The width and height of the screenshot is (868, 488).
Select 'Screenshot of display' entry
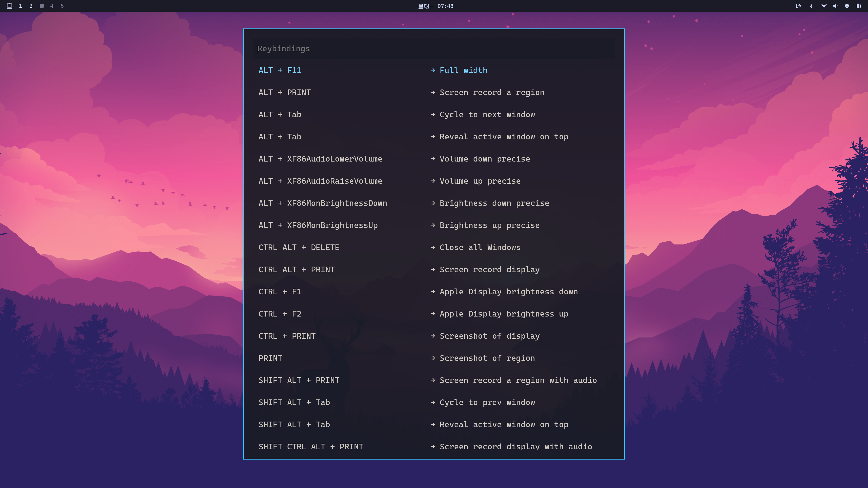click(x=434, y=336)
